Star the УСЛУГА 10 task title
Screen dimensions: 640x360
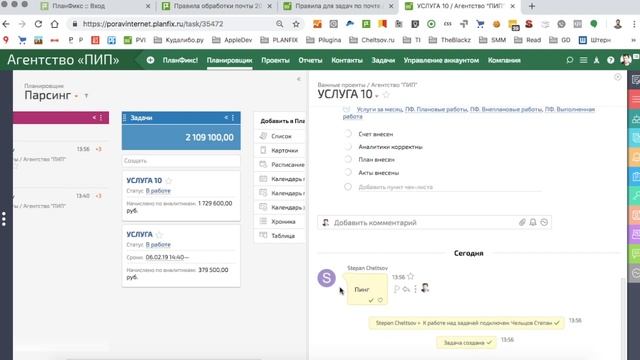(x=386, y=95)
